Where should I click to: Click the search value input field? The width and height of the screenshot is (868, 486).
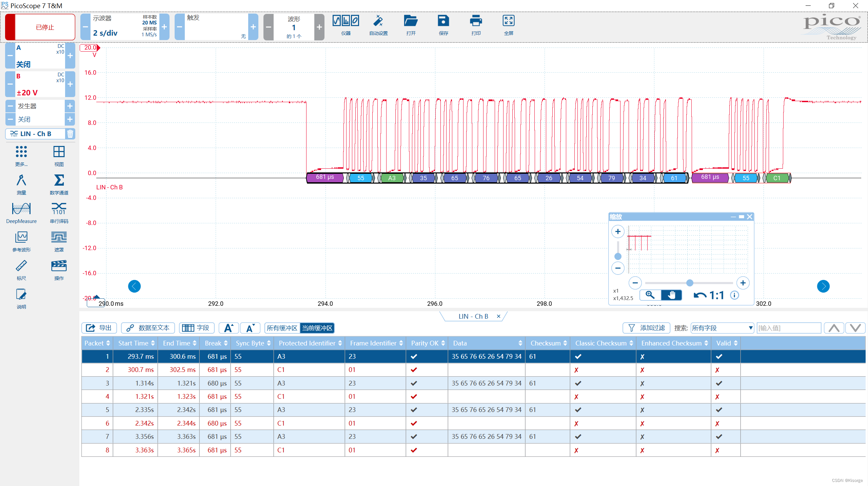click(789, 328)
